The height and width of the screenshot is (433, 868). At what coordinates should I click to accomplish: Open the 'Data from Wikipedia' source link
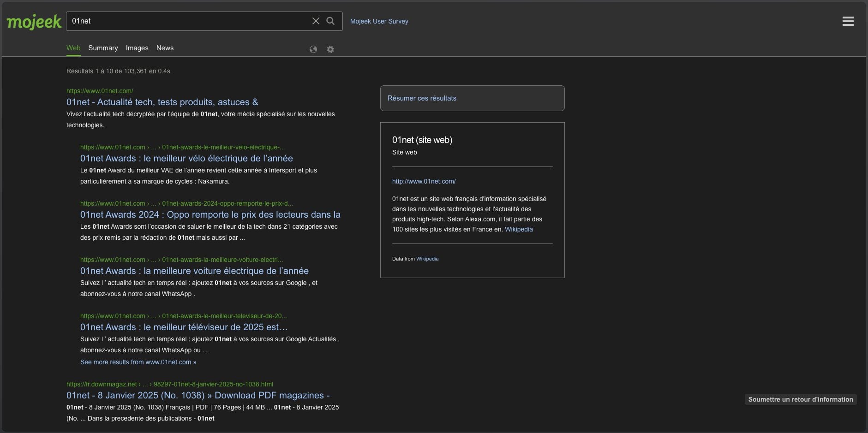(427, 259)
